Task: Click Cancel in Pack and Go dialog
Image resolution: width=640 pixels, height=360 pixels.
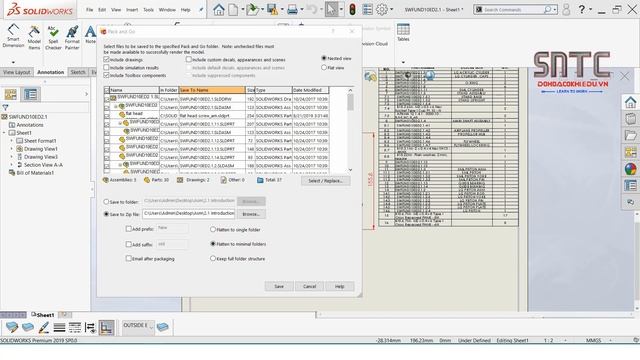Action: [x=309, y=286]
